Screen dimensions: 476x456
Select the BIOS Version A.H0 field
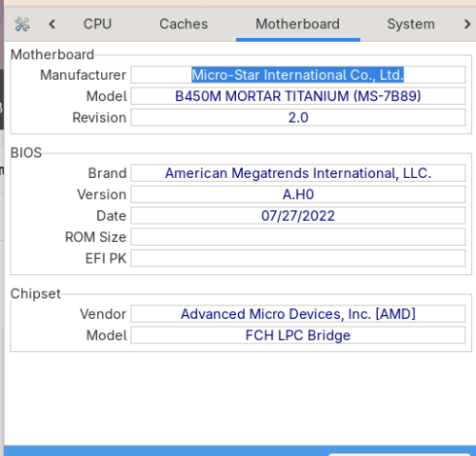tap(298, 194)
